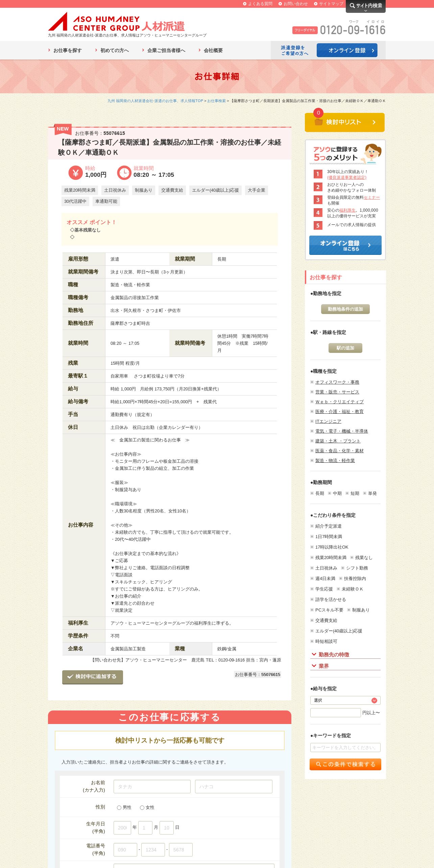Click the woman mascot illustration
The image size is (434, 868).
(x=372, y=153)
